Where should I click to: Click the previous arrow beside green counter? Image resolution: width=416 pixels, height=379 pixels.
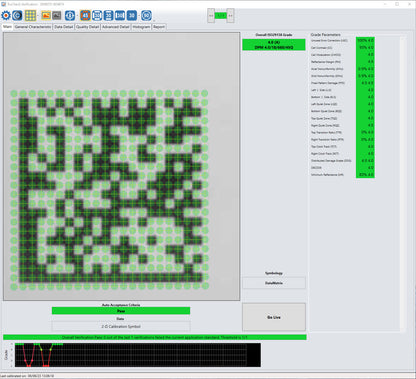click(x=211, y=15)
